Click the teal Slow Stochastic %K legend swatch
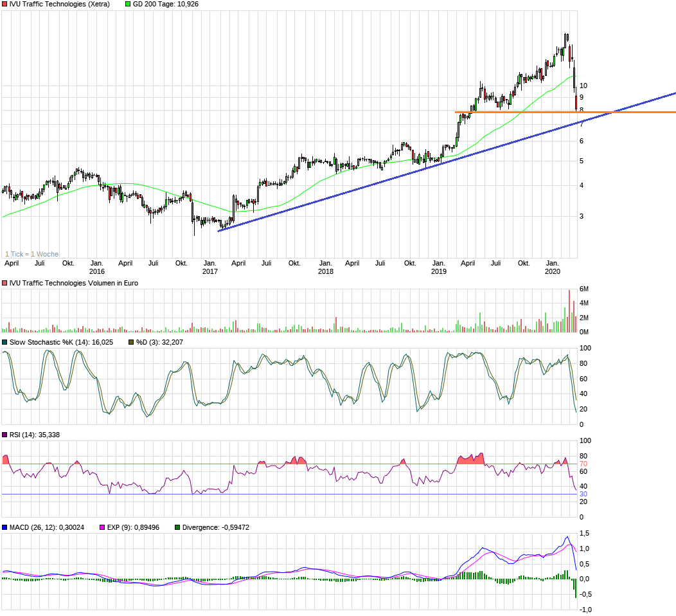The image size is (676, 616). click(x=4, y=343)
